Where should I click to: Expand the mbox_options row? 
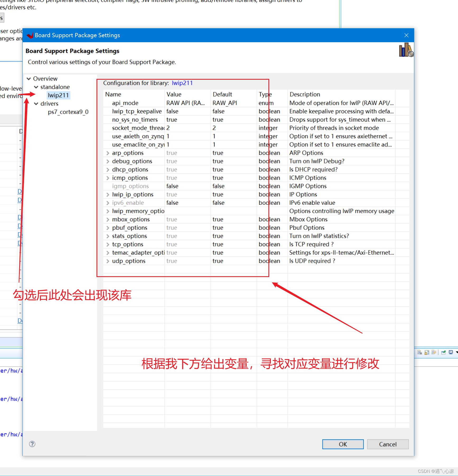[x=108, y=220]
